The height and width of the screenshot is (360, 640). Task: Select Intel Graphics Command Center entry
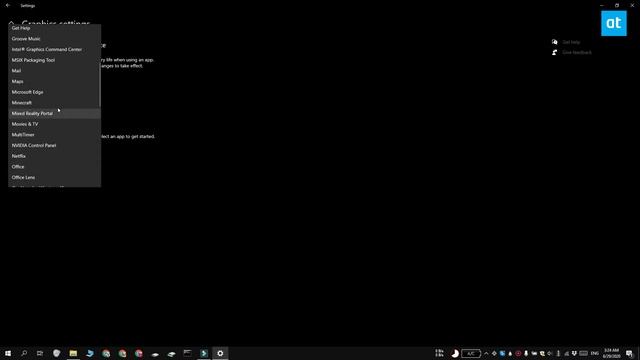[54, 49]
